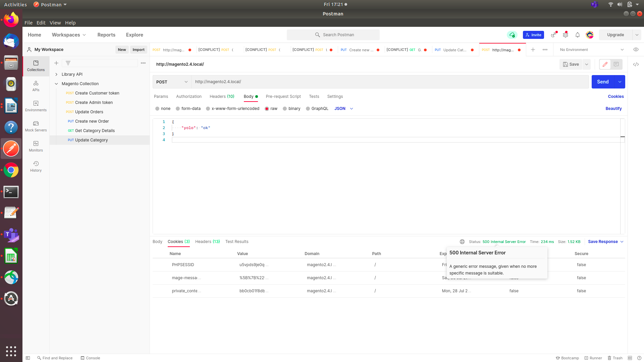Open the History sidebar panel

pyautogui.click(x=36, y=166)
